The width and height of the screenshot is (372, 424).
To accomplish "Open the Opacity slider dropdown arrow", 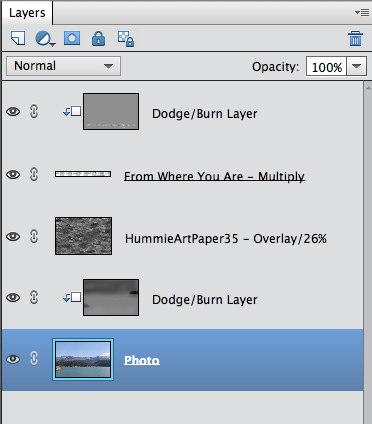I will pos(356,66).
